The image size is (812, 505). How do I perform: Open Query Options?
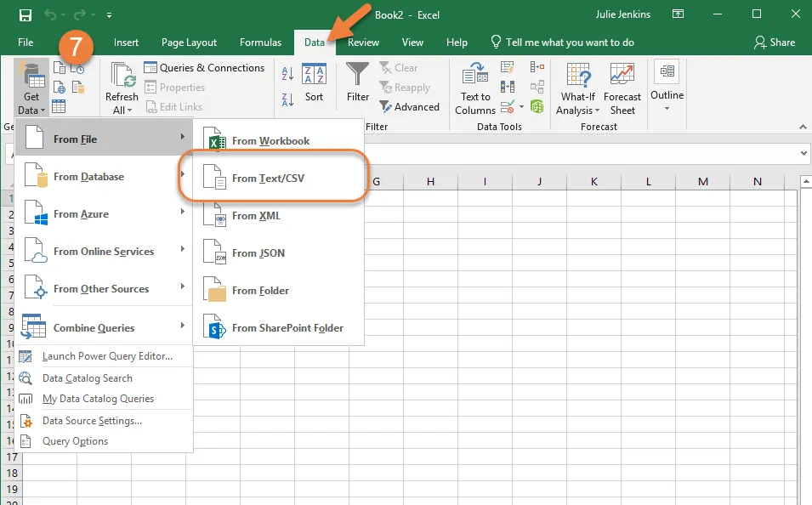pos(104,441)
